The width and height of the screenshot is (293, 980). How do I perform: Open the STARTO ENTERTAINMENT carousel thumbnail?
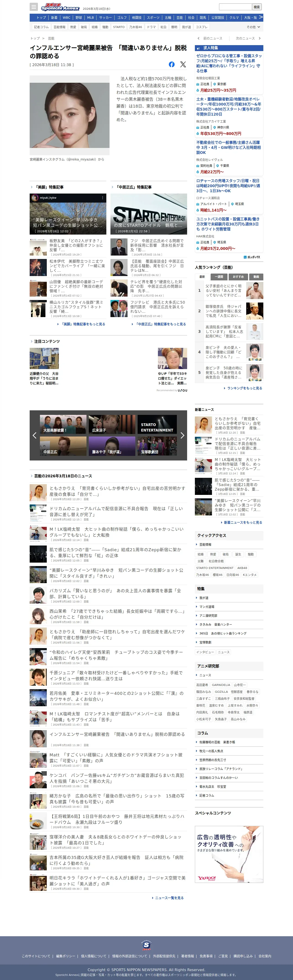(157, 424)
